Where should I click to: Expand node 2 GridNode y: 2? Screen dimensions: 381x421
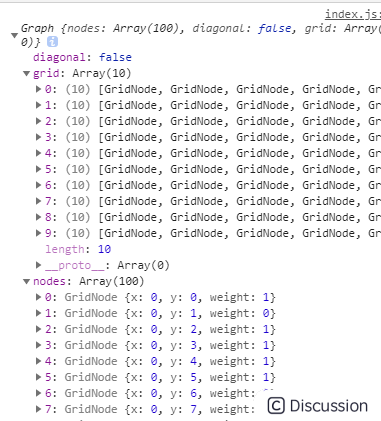click(39, 329)
